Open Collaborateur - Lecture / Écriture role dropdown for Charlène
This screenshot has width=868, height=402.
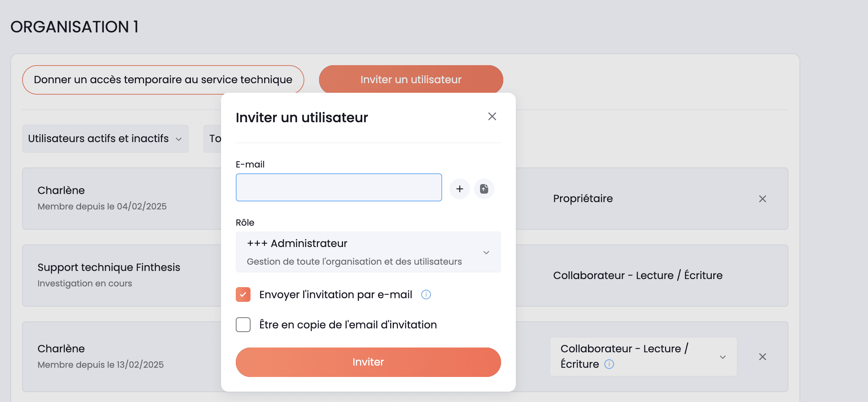(x=643, y=357)
